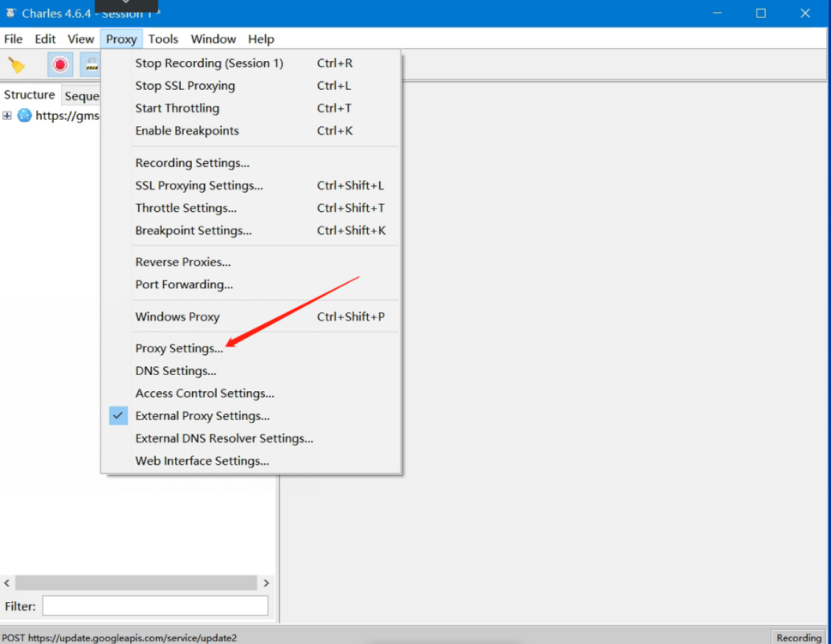Image resolution: width=831 pixels, height=644 pixels.
Task: Open the Help menu
Action: click(x=261, y=39)
